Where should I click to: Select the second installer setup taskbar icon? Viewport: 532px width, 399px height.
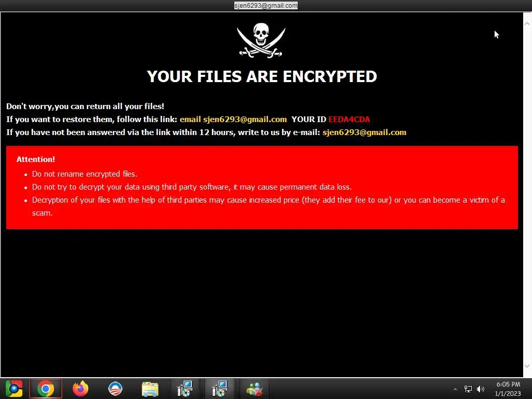pos(220,389)
